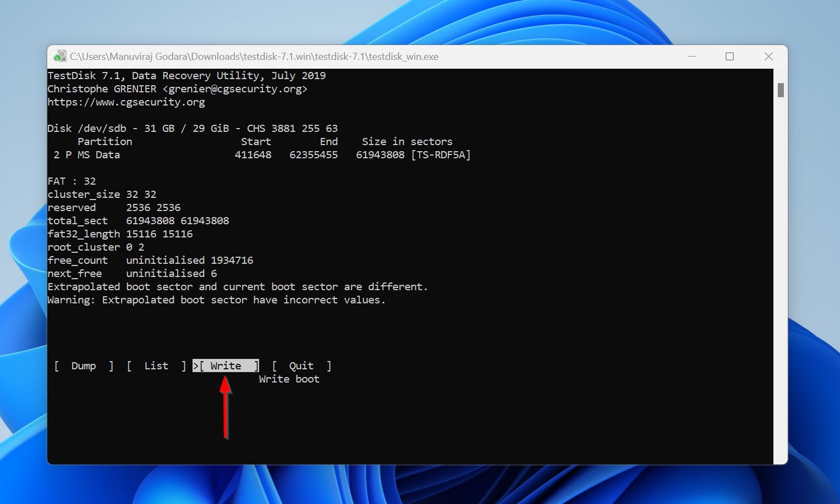The height and width of the screenshot is (504, 840).
Task: Click the '2 P MS Data' partition row
Action: click(x=262, y=155)
